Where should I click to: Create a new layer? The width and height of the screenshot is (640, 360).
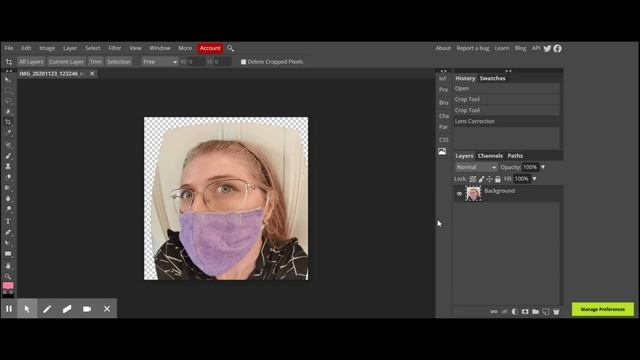pyautogui.click(x=546, y=312)
